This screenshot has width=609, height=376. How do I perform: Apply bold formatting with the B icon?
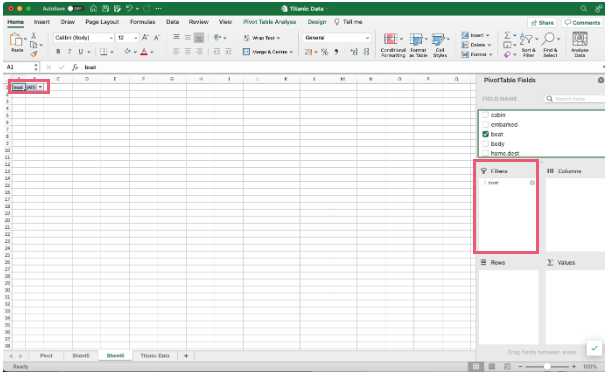(x=58, y=52)
